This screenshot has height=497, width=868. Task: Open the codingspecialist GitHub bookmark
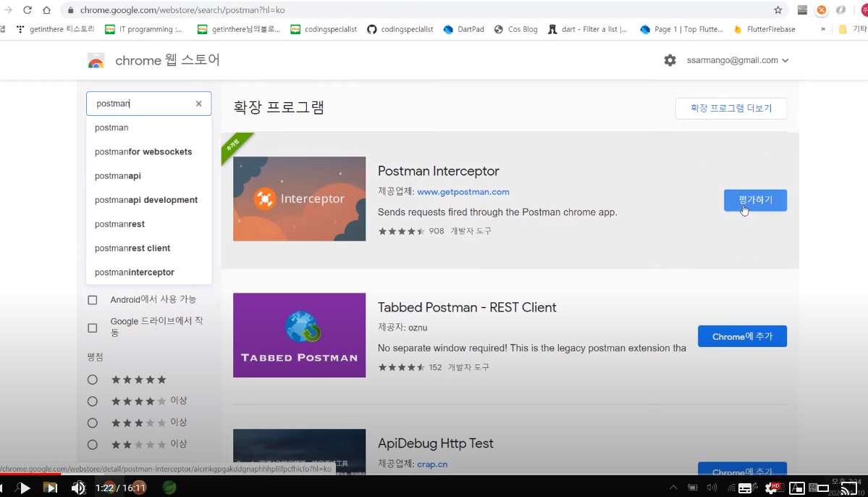click(x=400, y=30)
